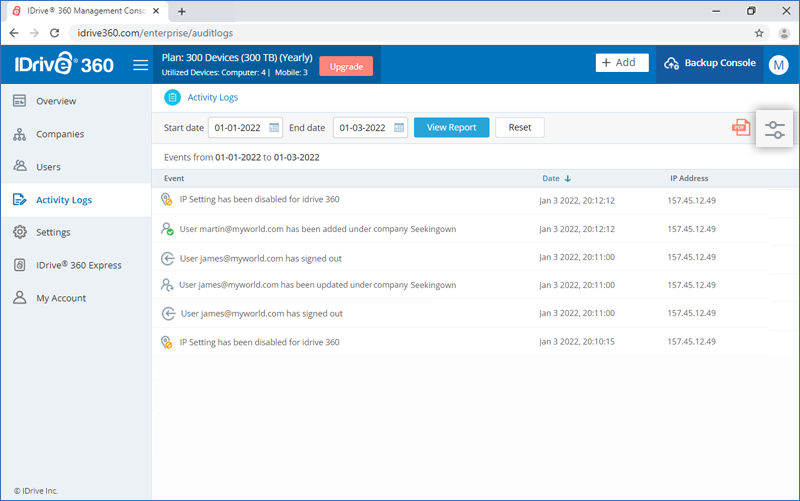Click the Upgrade button
The image size is (800, 501).
pos(346,66)
